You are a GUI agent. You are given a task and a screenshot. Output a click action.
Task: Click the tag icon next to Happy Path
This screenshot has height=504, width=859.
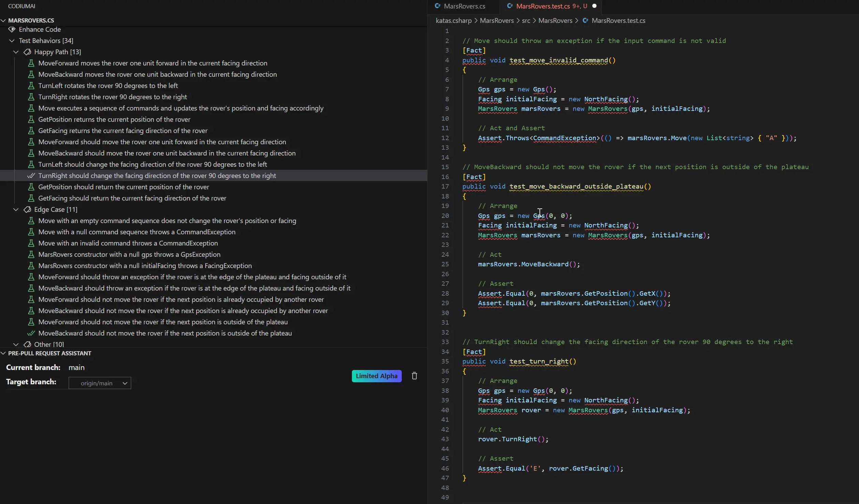coord(27,52)
